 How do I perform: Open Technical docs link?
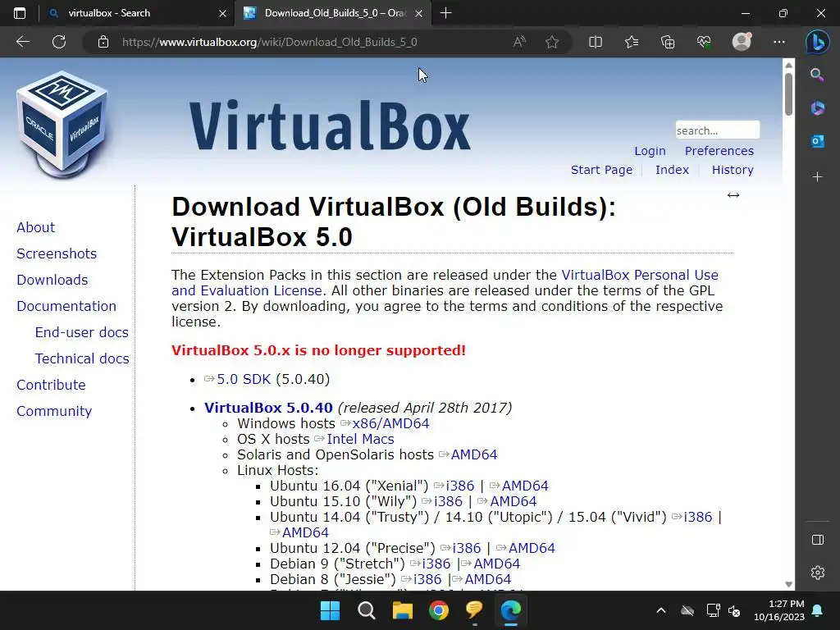coord(82,358)
